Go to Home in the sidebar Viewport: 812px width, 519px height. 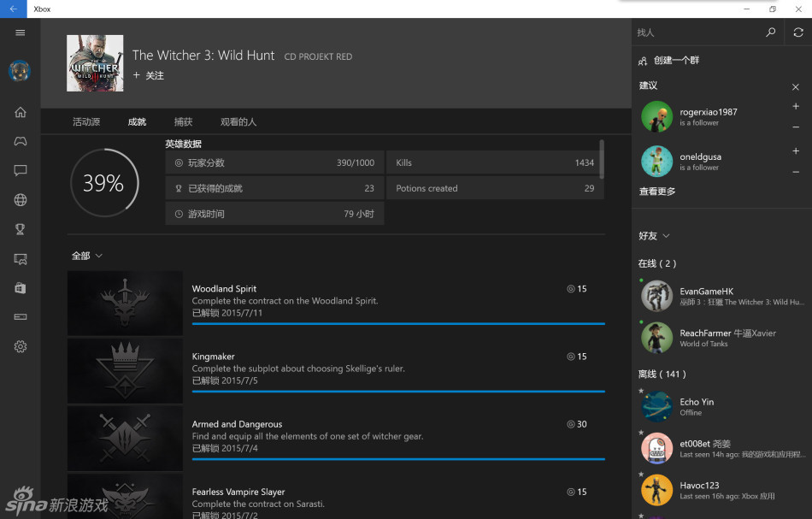[x=21, y=112]
